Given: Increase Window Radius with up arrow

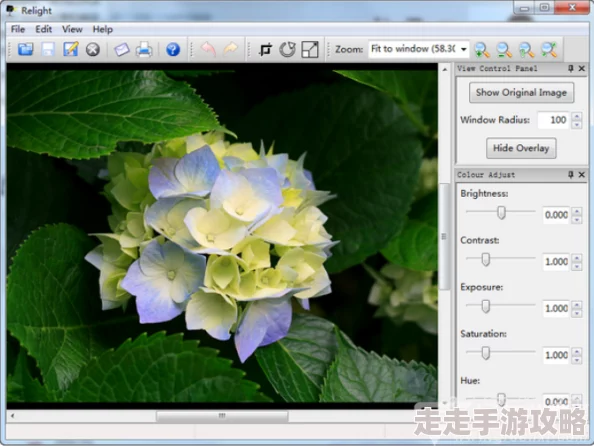Looking at the screenshot, I should [577, 116].
